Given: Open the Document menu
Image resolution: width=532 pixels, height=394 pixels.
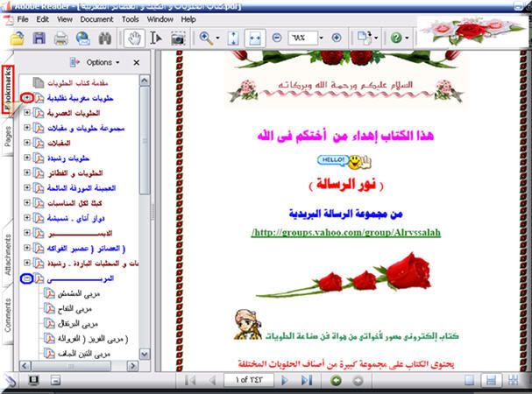Looking at the screenshot, I should (96, 19).
